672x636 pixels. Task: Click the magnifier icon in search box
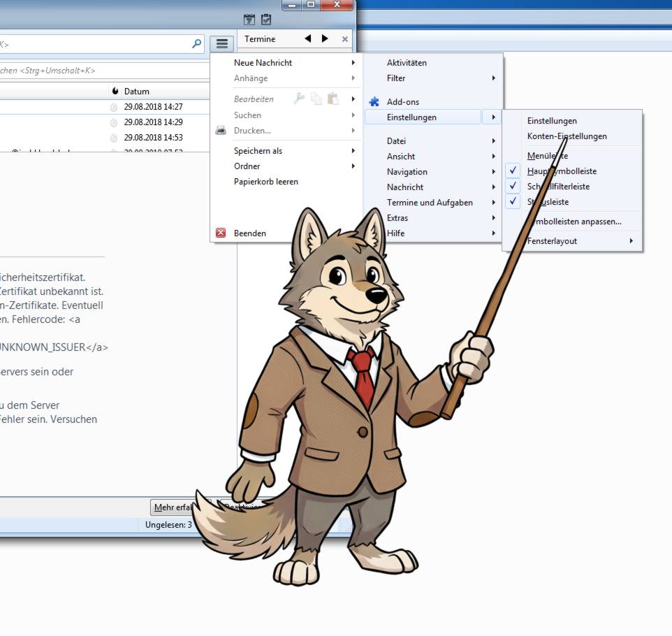tap(197, 44)
